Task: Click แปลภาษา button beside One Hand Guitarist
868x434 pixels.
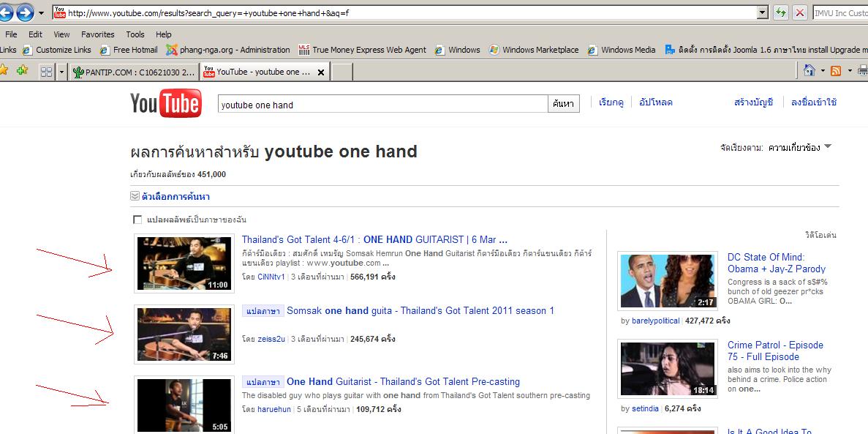Action: coord(263,382)
